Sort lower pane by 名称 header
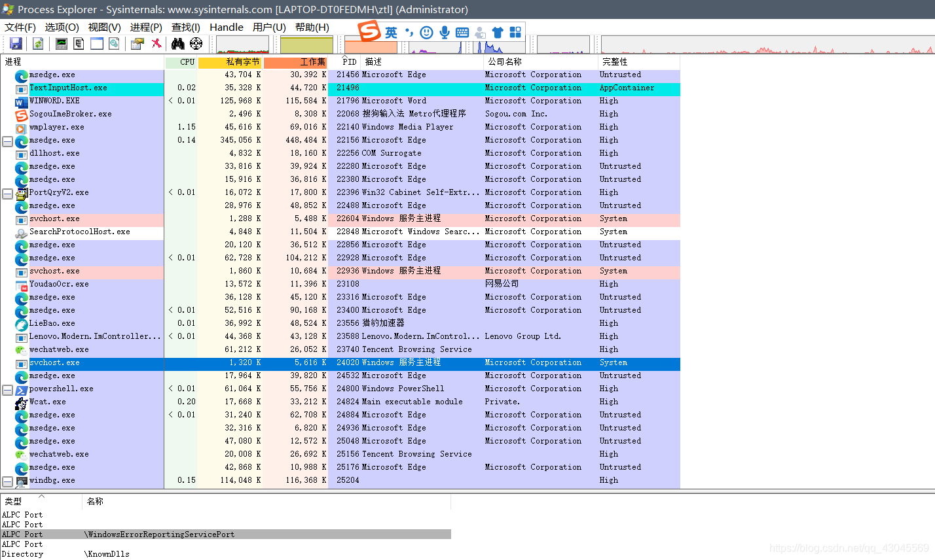935x560 pixels. point(266,501)
